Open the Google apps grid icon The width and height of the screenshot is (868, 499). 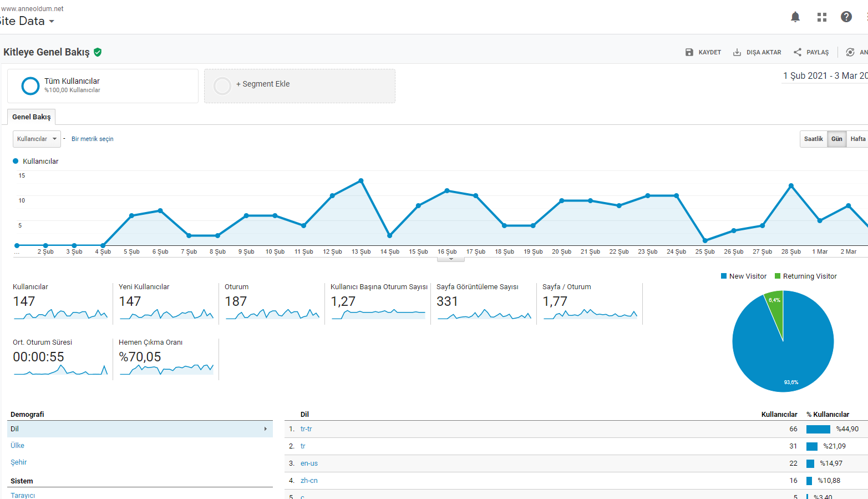click(822, 17)
